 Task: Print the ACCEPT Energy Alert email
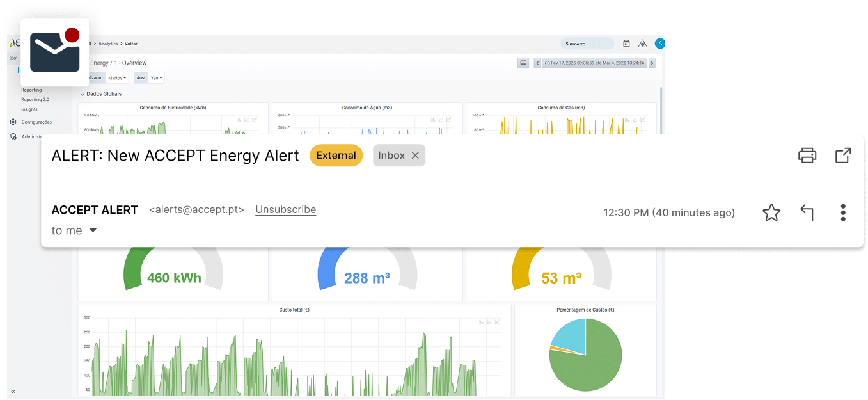[807, 156]
